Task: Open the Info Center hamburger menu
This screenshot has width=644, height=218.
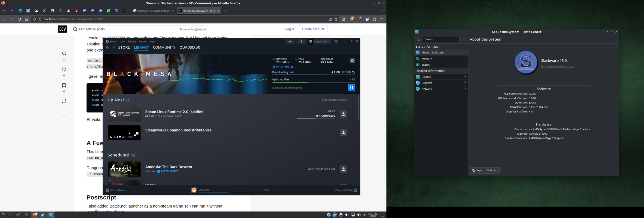Action: pos(464,39)
